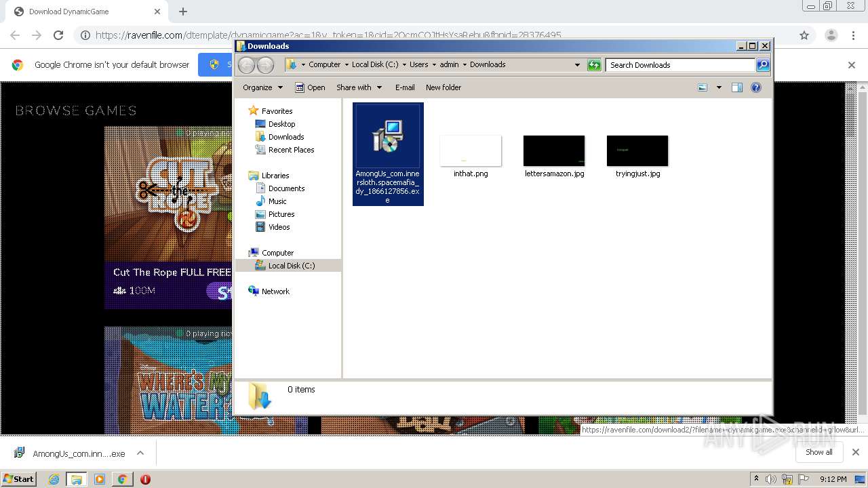
Task: Open the view options dropdown arrow
Action: click(719, 87)
